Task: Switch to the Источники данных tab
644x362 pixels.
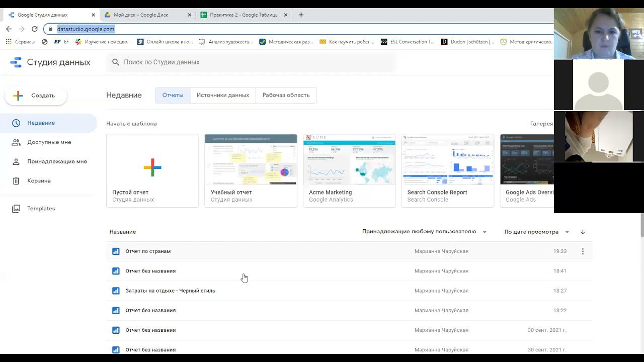Action: (x=223, y=95)
